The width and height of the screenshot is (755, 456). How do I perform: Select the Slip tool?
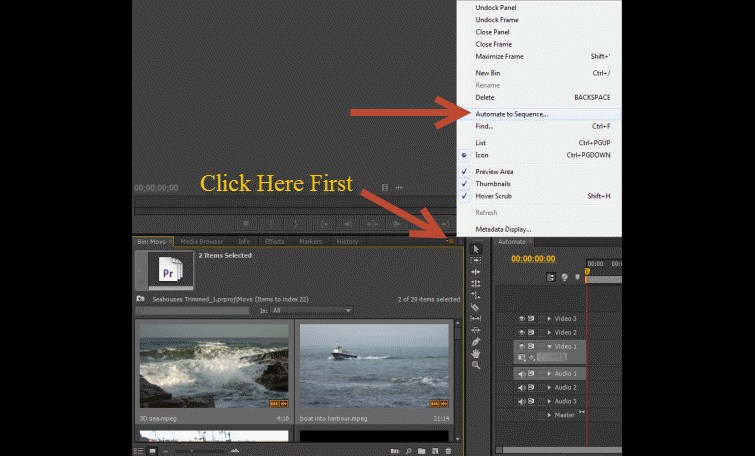[x=476, y=318]
